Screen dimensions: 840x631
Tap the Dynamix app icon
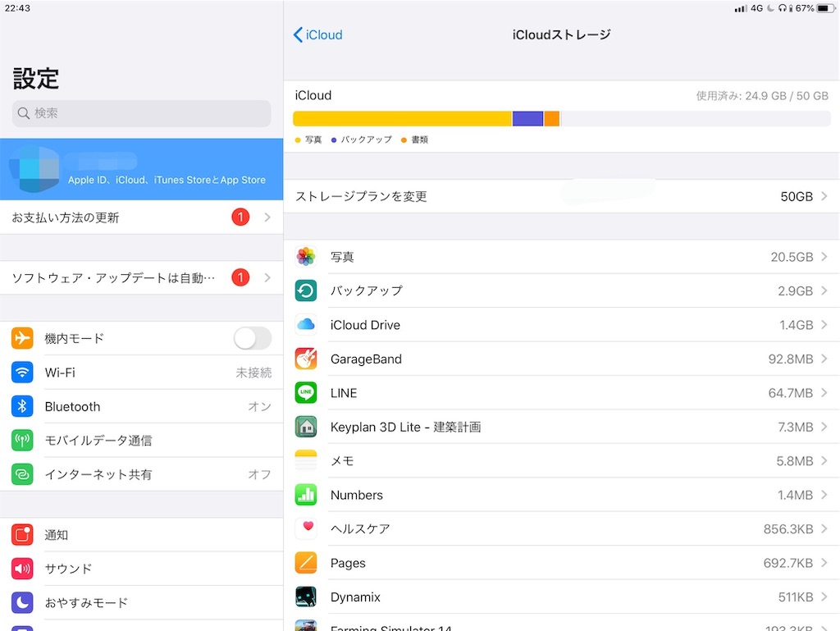click(x=306, y=597)
